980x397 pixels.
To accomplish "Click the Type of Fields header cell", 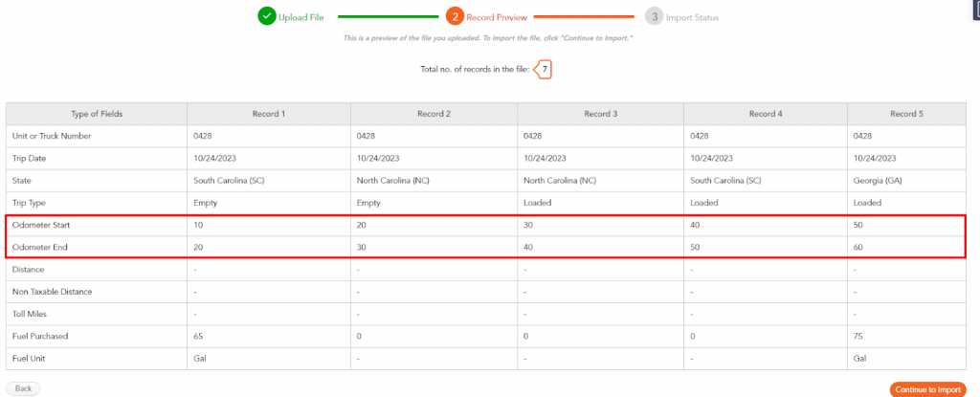I will [x=97, y=115].
